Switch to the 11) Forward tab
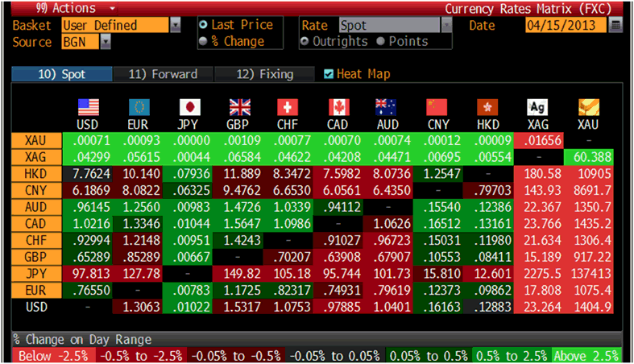 pyautogui.click(x=163, y=74)
